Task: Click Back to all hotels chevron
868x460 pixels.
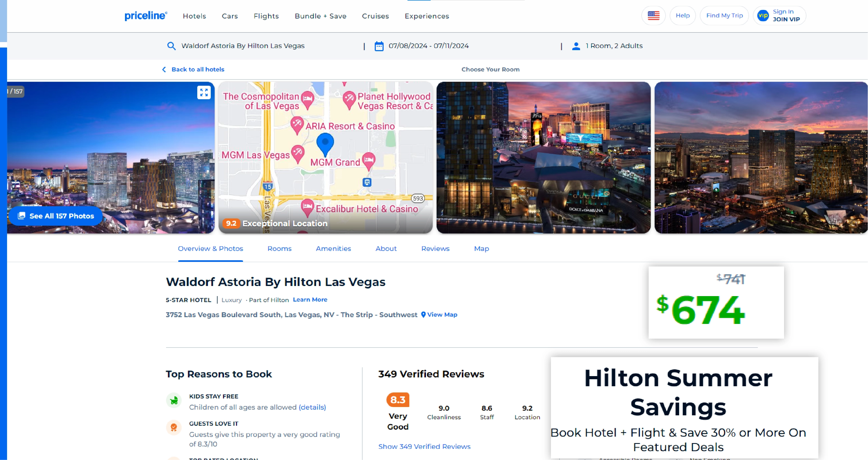Action: 164,69
